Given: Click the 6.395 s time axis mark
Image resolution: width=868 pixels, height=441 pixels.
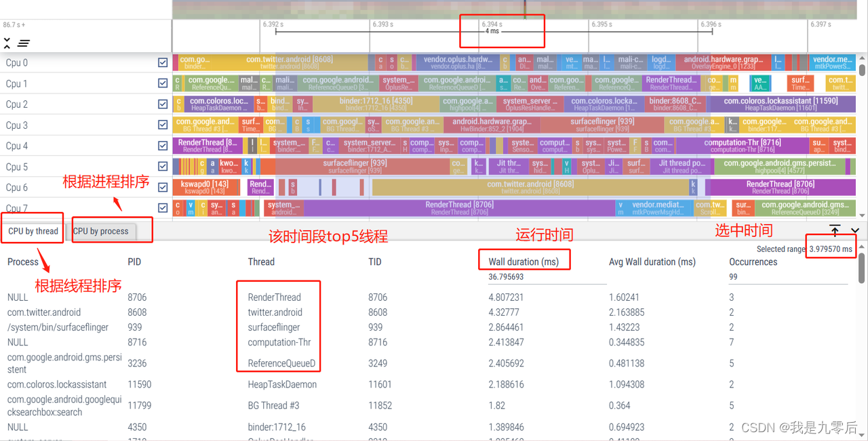Looking at the screenshot, I should coord(601,24).
